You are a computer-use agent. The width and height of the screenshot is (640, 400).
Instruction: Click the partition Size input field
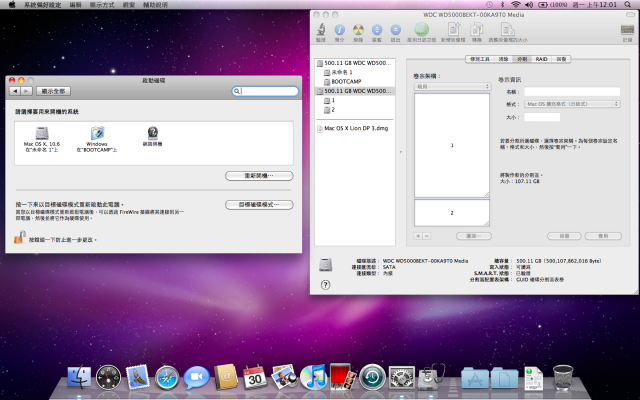click(x=542, y=117)
